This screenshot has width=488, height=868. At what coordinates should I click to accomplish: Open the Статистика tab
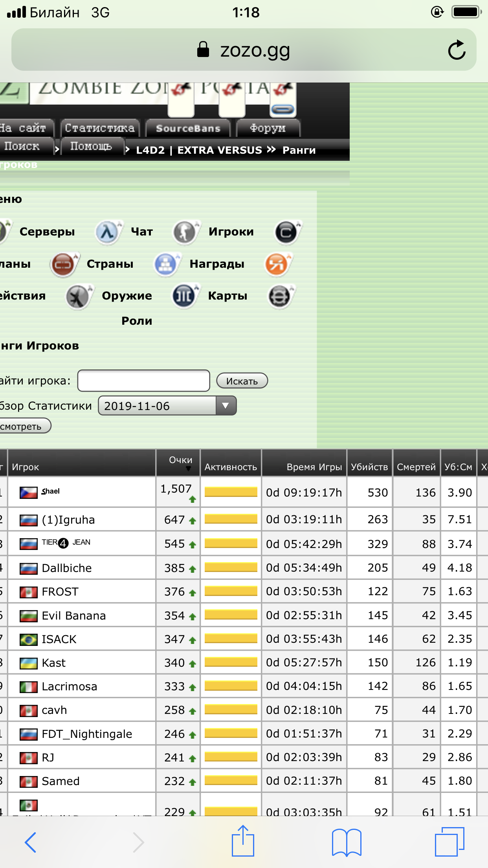click(x=100, y=128)
